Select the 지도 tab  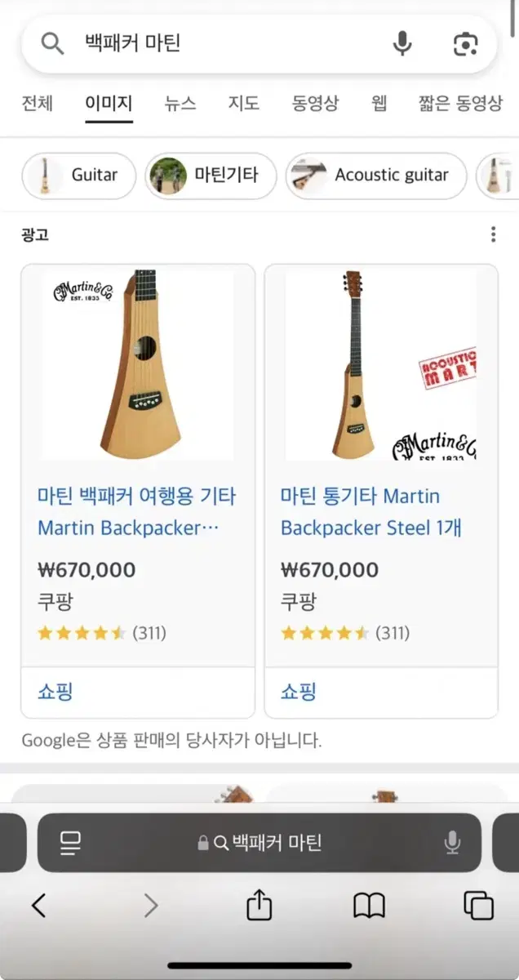pyautogui.click(x=243, y=104)
